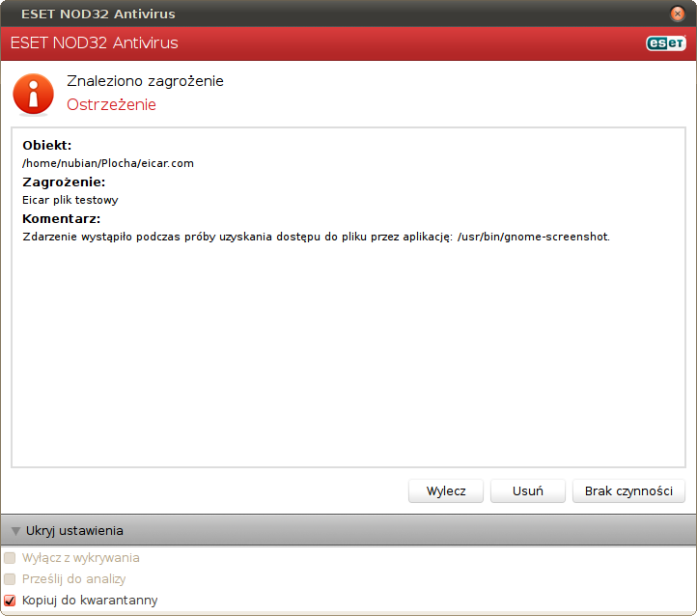Click the Wylecz button
The image size is (697, 616).
point(445,490)
